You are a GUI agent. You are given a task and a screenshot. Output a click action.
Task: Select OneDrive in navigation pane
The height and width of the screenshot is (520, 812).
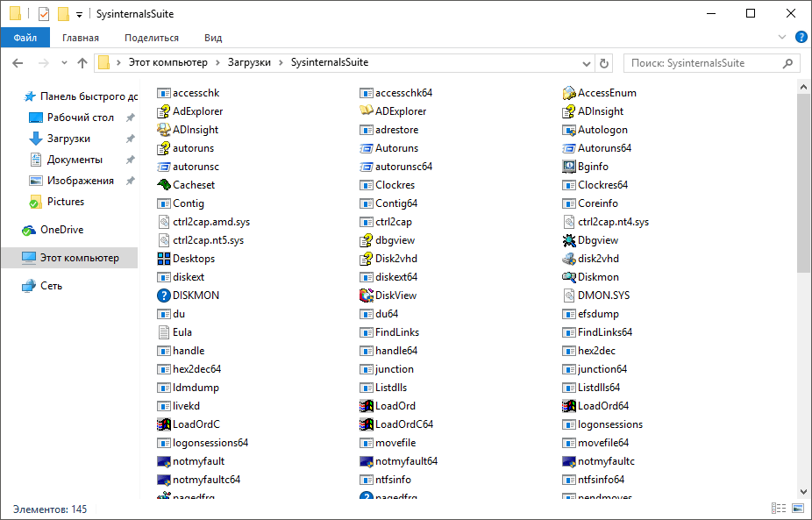pos(61,230)
